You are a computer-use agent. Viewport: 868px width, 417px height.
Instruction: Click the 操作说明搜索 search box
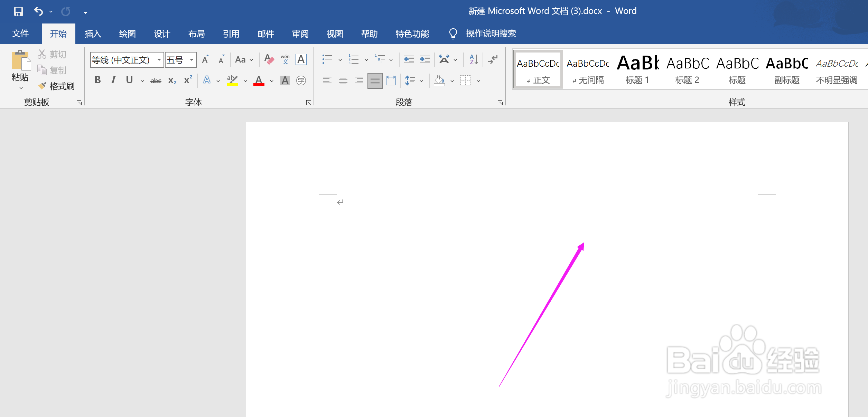click(491, 34)
